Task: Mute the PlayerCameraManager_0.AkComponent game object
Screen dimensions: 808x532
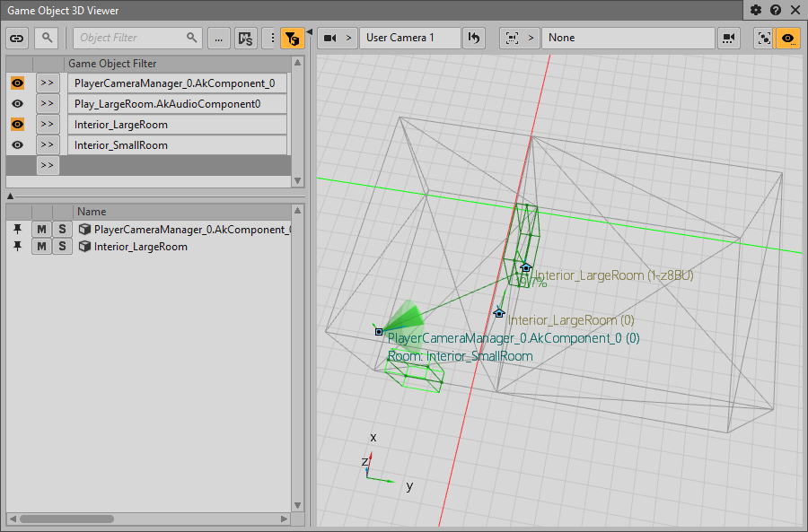Action: (41, 230)
